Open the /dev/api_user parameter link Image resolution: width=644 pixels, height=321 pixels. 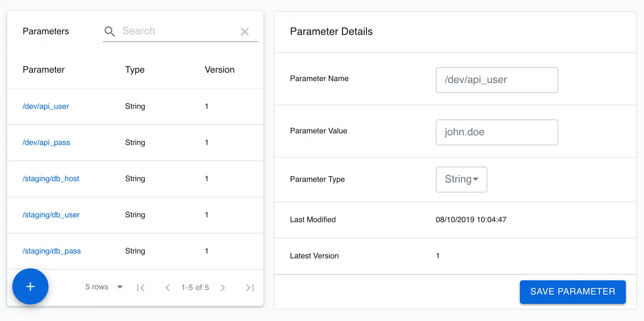[46, 106]
